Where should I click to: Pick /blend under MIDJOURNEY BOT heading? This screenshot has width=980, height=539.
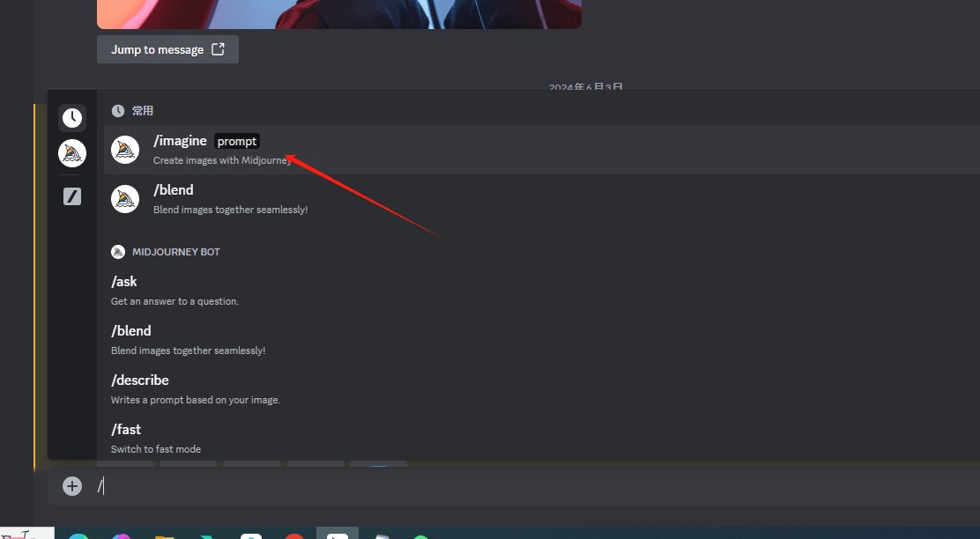(541, 340)
